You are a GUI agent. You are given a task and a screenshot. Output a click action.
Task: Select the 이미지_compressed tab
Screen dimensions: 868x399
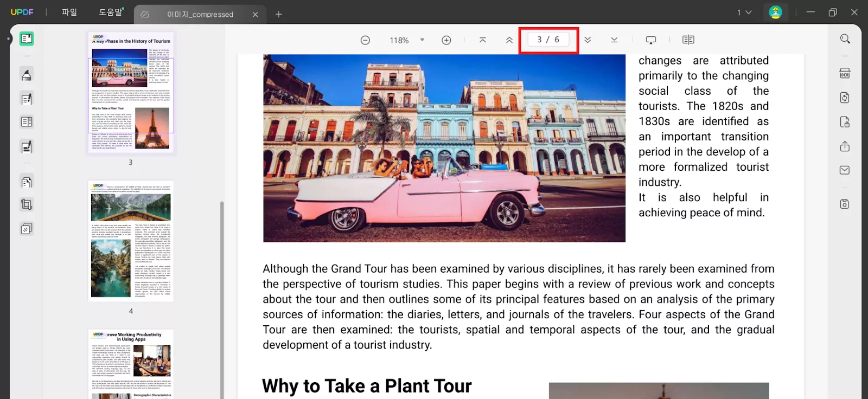click(x=200, y=15)
